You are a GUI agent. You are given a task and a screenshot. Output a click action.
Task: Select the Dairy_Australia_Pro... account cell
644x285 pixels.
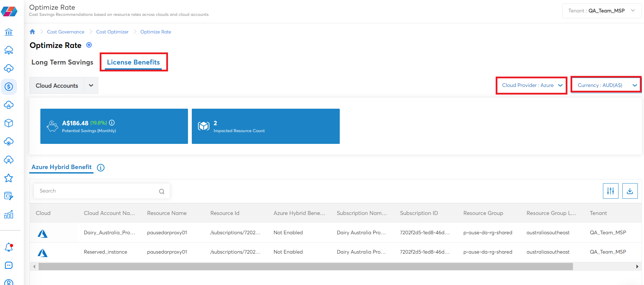[109, 233]
